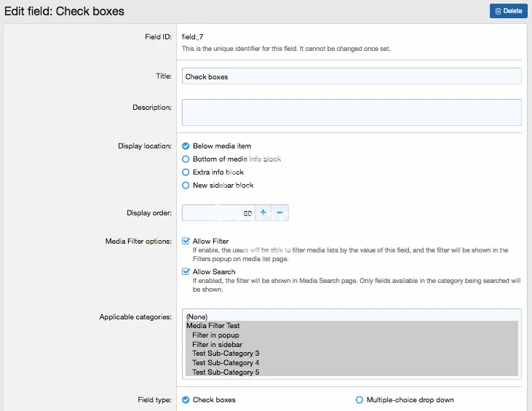Choose the New sidebar block option

186,185
